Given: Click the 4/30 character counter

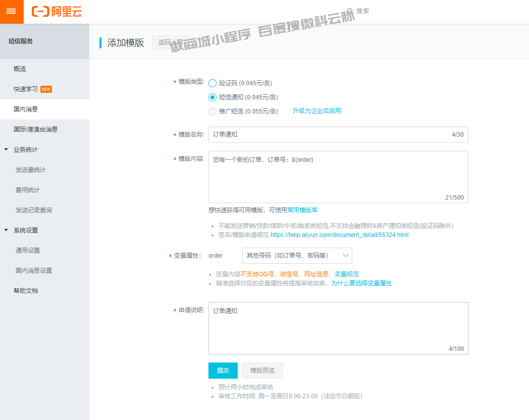Looking at the screenshot, I should click(458, 135).
